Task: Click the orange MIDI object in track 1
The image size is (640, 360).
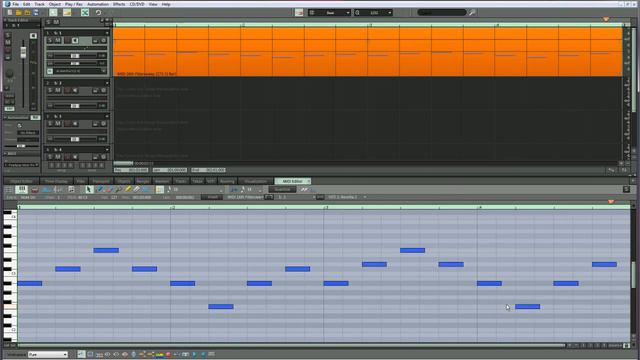Action: (367, 52)
